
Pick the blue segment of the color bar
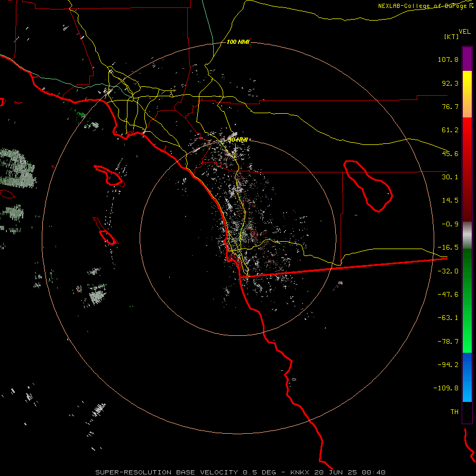pos(467,377)
